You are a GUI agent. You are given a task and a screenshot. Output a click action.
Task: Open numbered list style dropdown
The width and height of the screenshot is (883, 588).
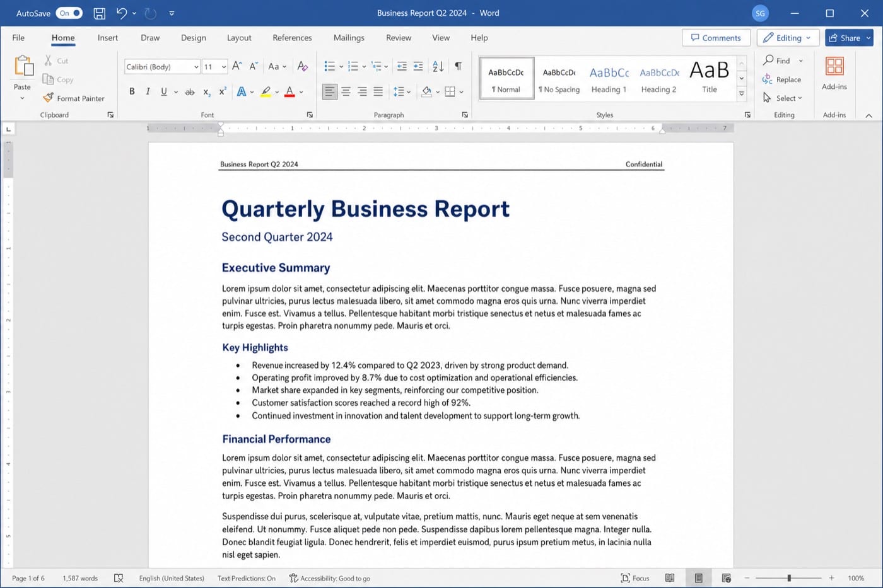[364, 67]
